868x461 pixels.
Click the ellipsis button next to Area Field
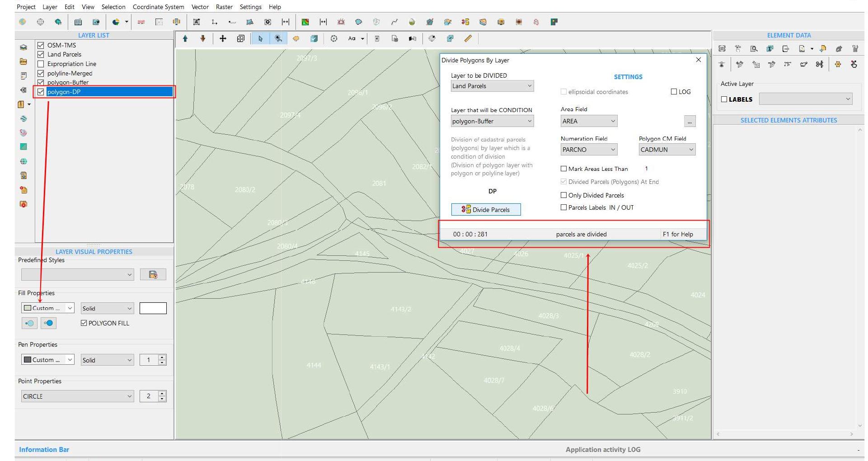tap(690, 121)
